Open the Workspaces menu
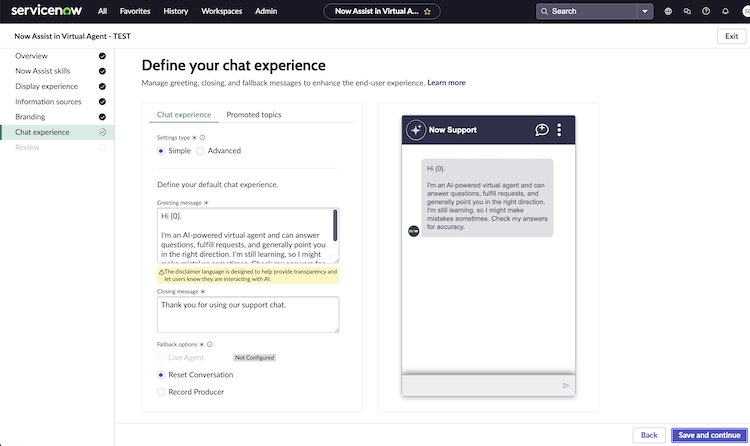750x446 pixels. coord(221,11)
